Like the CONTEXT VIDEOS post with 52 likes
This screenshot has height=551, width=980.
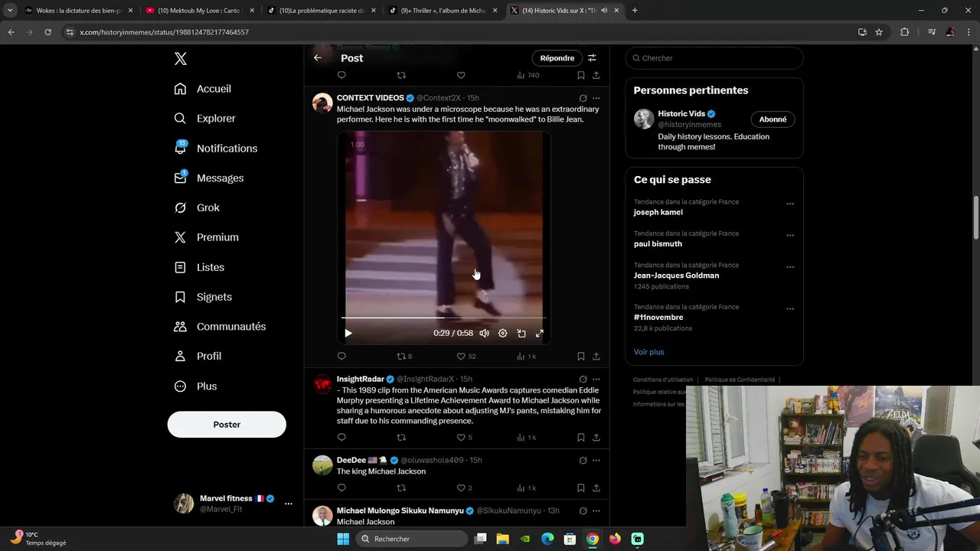(x=466, y=357)
